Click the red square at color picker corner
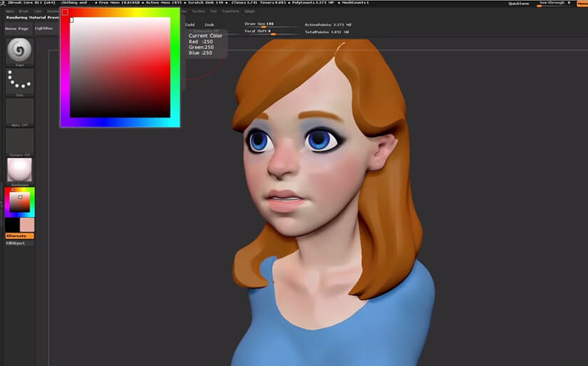 click(66, 12)
